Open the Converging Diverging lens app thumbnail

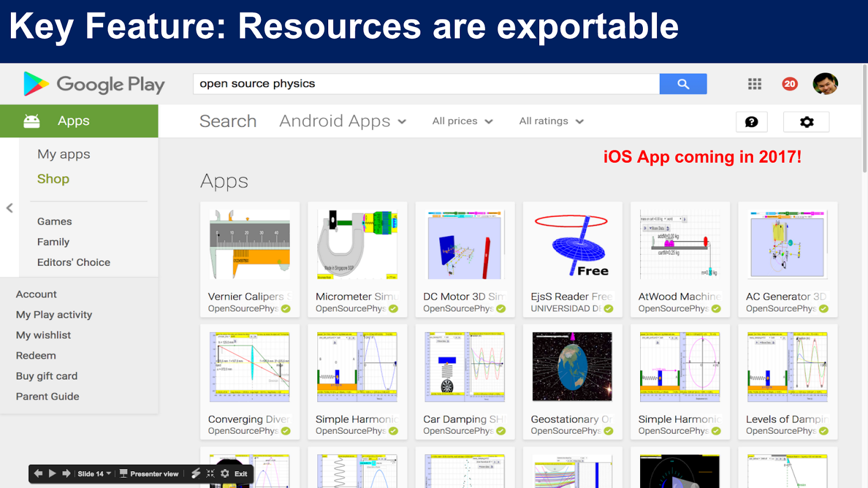(250, 367)
